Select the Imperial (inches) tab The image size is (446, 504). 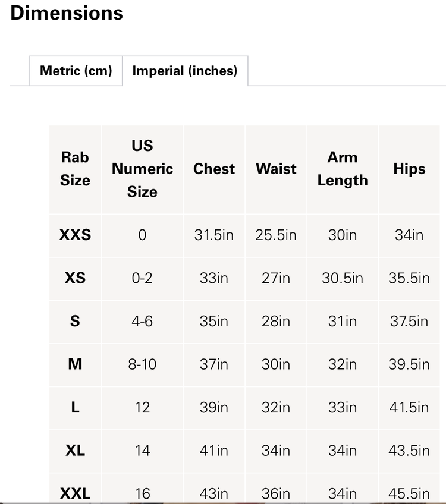tap(185, 71)
